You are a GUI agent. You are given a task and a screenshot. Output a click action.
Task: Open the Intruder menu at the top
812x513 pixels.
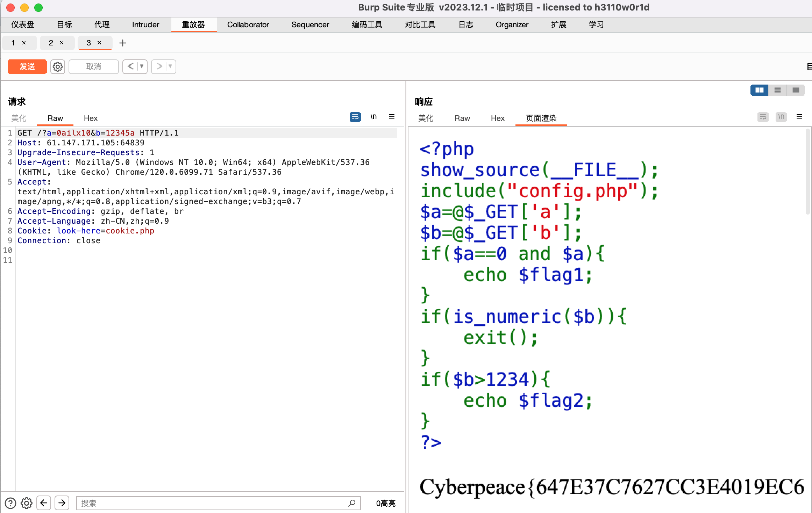[x=145, y=24]
